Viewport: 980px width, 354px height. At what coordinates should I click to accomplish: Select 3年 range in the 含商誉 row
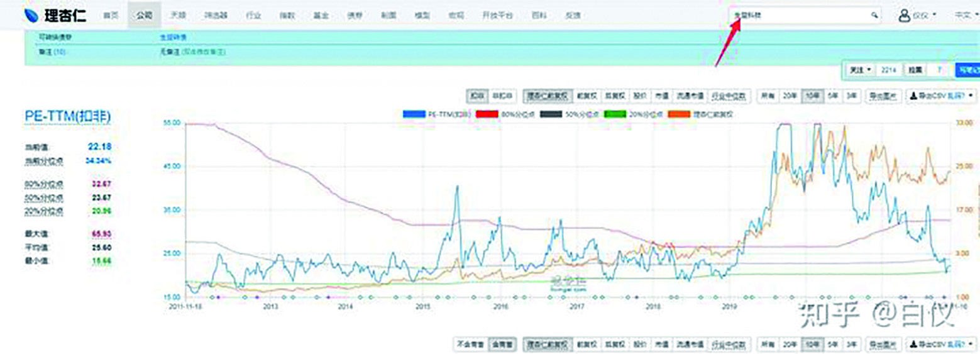851,345
